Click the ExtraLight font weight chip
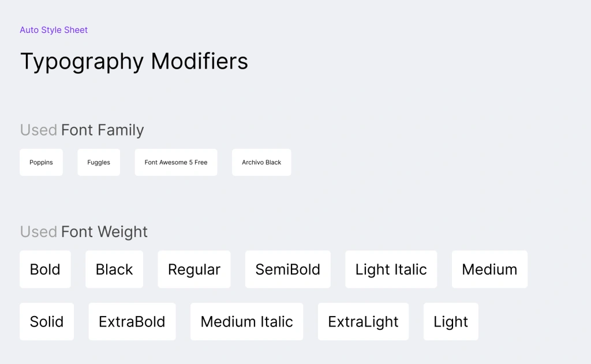 click(x=363, y=322)
